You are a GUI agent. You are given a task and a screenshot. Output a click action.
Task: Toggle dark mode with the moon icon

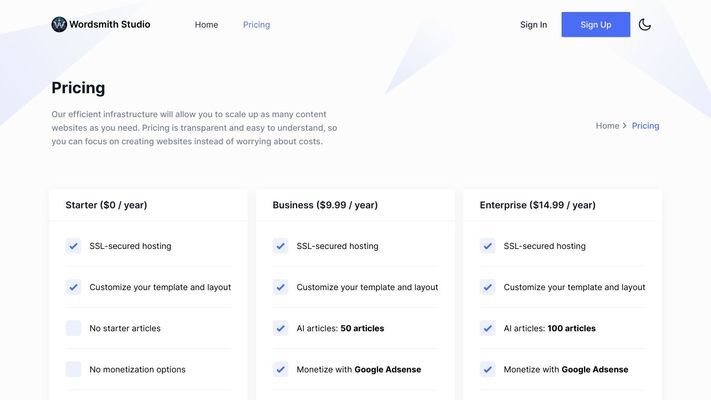644,24
